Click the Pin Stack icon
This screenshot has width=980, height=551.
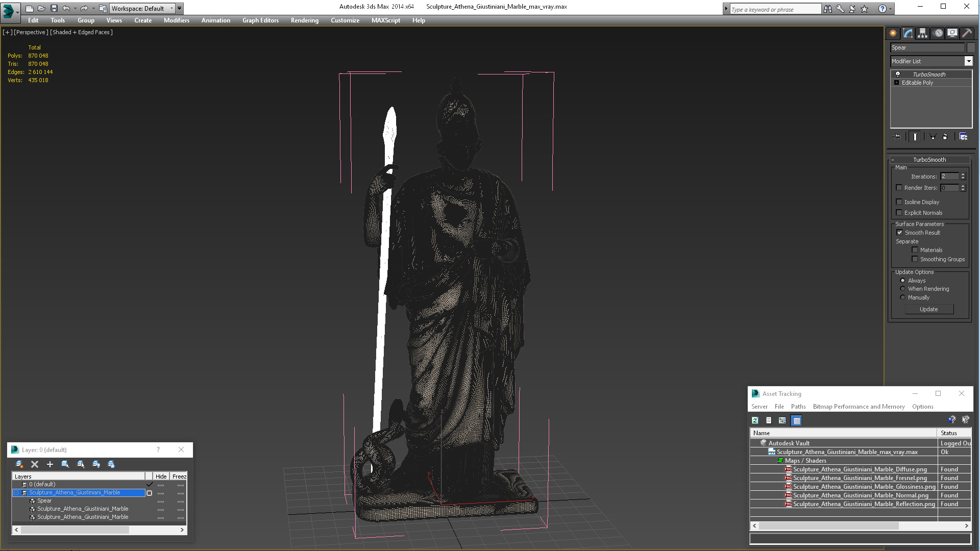click(897, 137)
